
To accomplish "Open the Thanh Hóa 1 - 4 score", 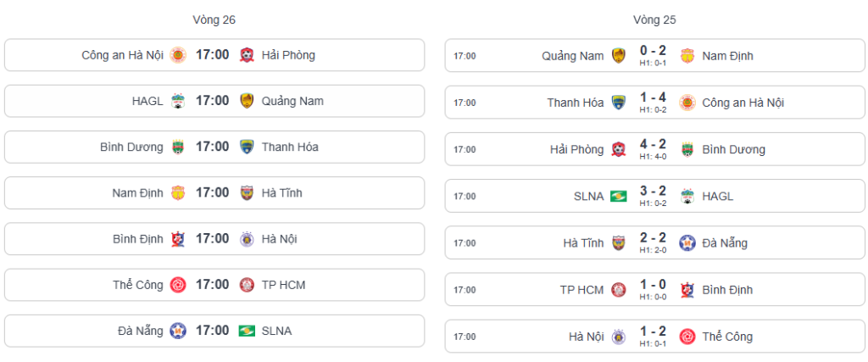I will (653, 98).
